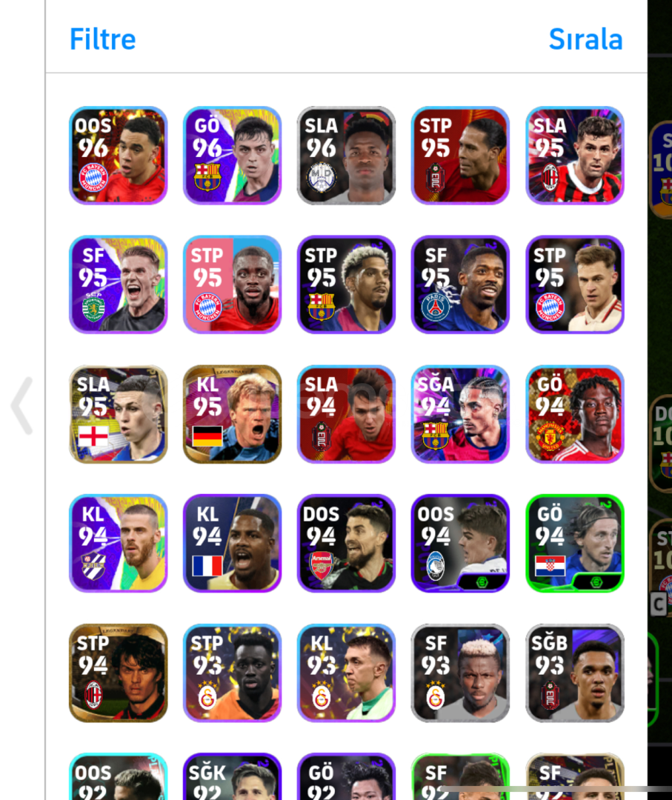Select the GÖ 94 Manchester United card
This screenshot has height=800, width=672.
click(574, 414)
